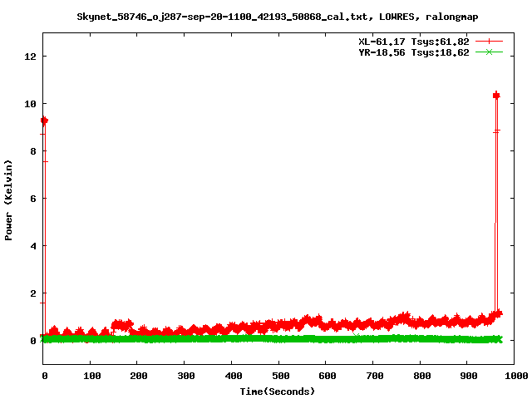Click y-axis tick label 6
This screenshot has height=399, width=532.
[33, 199]
